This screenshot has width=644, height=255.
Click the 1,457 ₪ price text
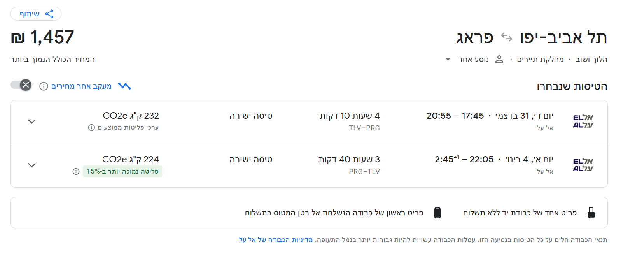point(42,37)
